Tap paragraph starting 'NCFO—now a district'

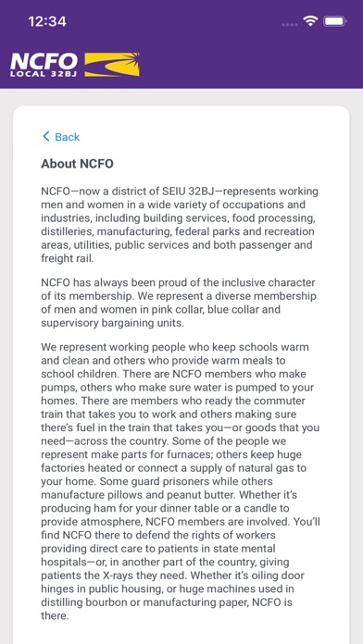tap(180, 225)
